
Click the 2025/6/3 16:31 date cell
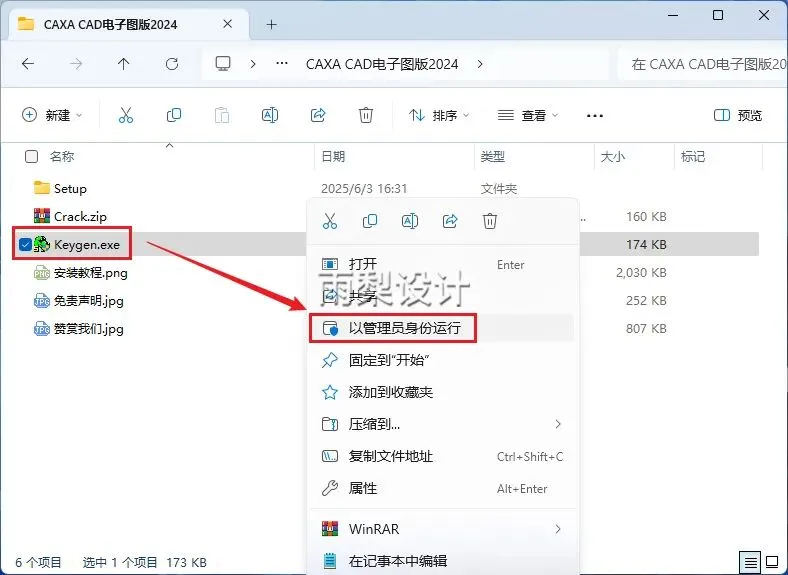click(364, 188)
